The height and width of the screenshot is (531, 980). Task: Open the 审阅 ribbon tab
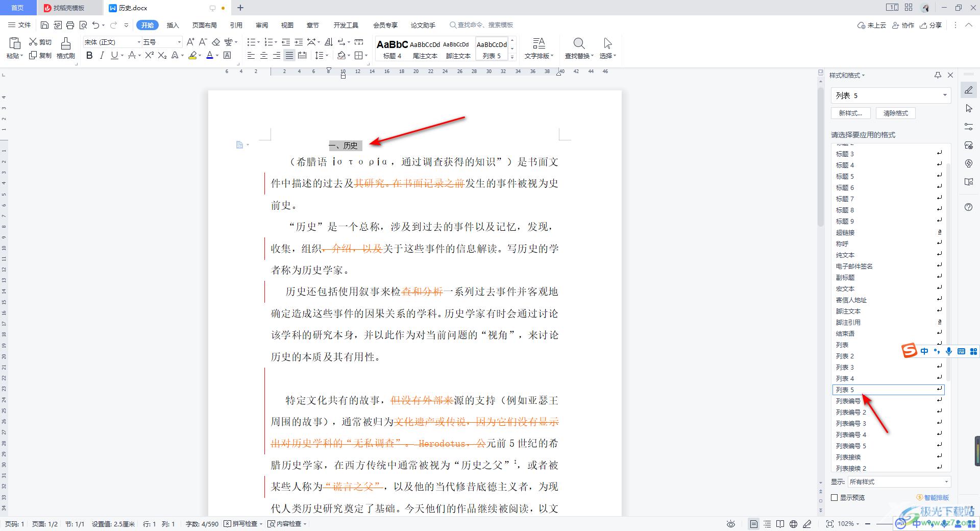[x=262, y=25]
